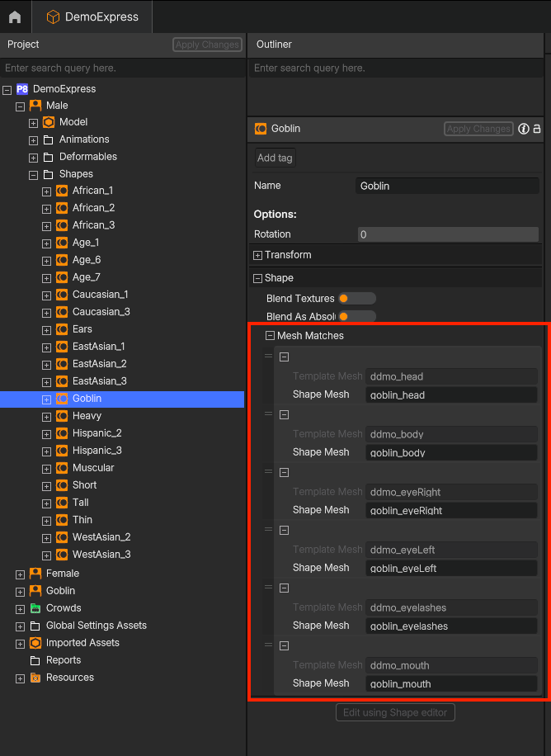
Task: Expand the Crowds tree node
Action: point(21,609)
